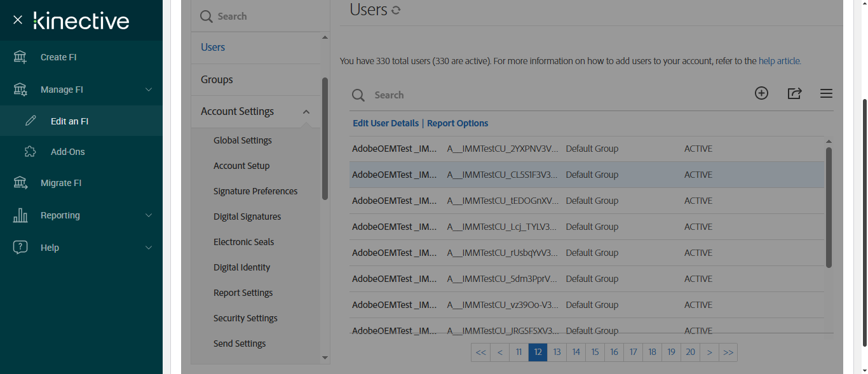The width and height of the screenshot is (868, 374).
Task: Open Global Settings in Account Settings
Action: [x=243, y=140]
